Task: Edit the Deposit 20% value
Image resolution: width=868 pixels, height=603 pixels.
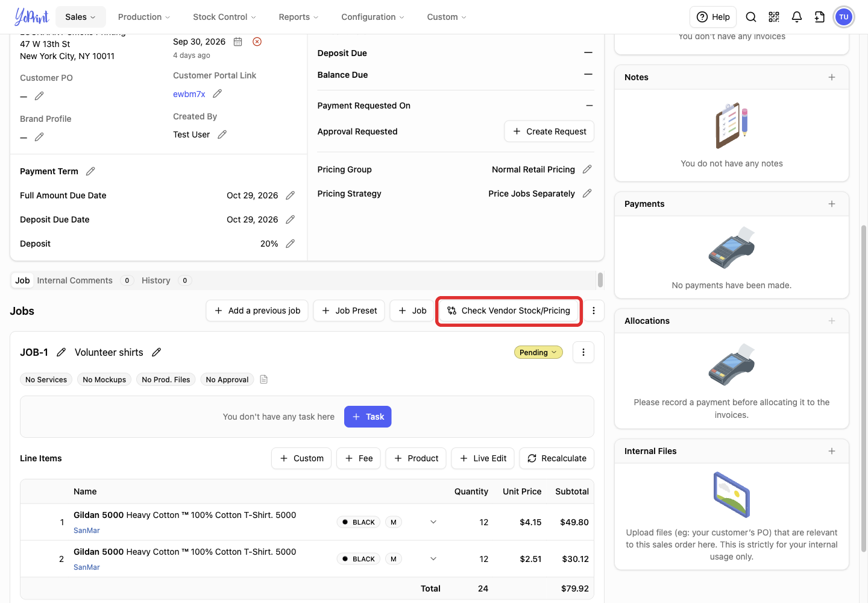Action: coord(290,244)
